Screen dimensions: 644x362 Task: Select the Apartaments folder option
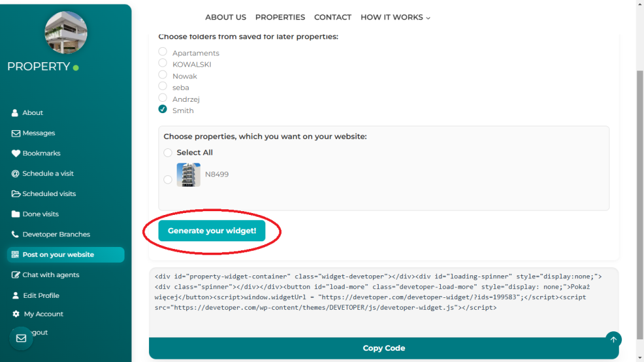163,52
